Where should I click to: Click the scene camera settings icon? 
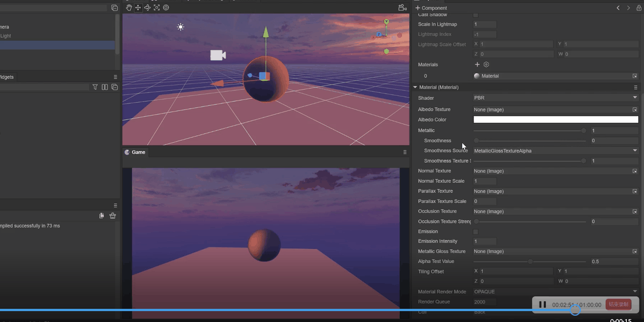click(402, 7)
